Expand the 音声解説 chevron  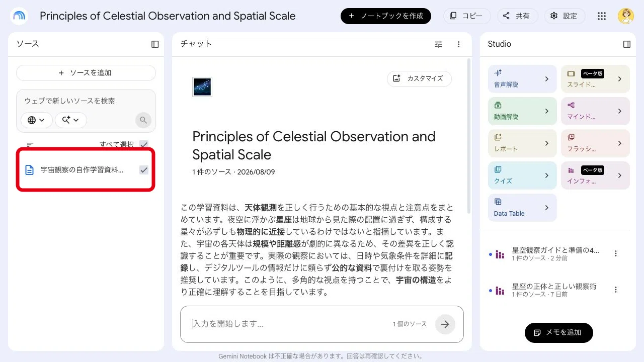tap(547, 79)
